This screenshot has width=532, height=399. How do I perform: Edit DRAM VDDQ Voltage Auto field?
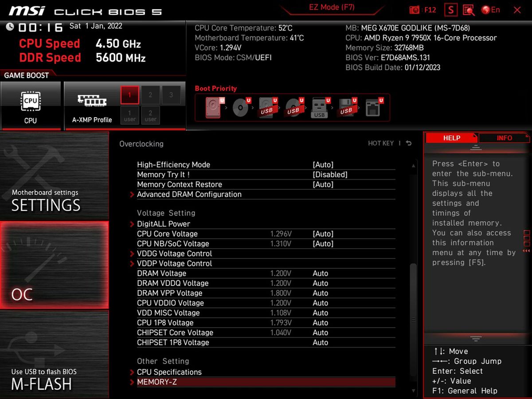[321, 283]
